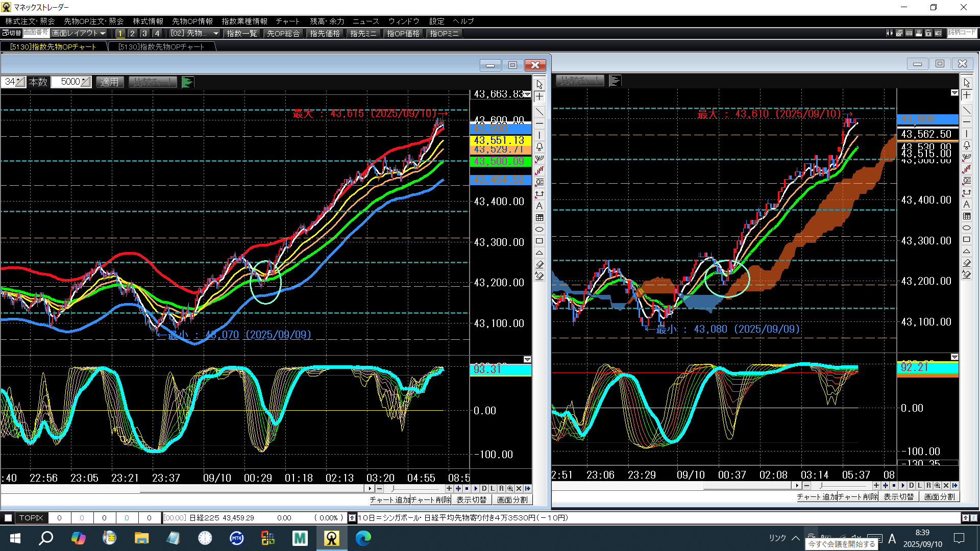Image resolution: width=980 pixels, height=551 pixels.
Task: Open the チャート menu
Action: click(287, 21)
